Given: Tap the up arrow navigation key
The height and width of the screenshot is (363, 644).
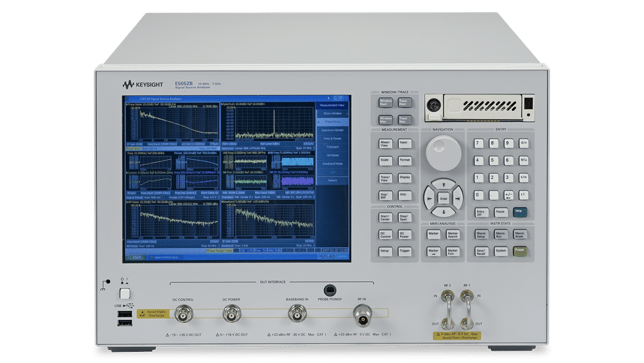Looking at the screenshot, I should click(444, 184).
